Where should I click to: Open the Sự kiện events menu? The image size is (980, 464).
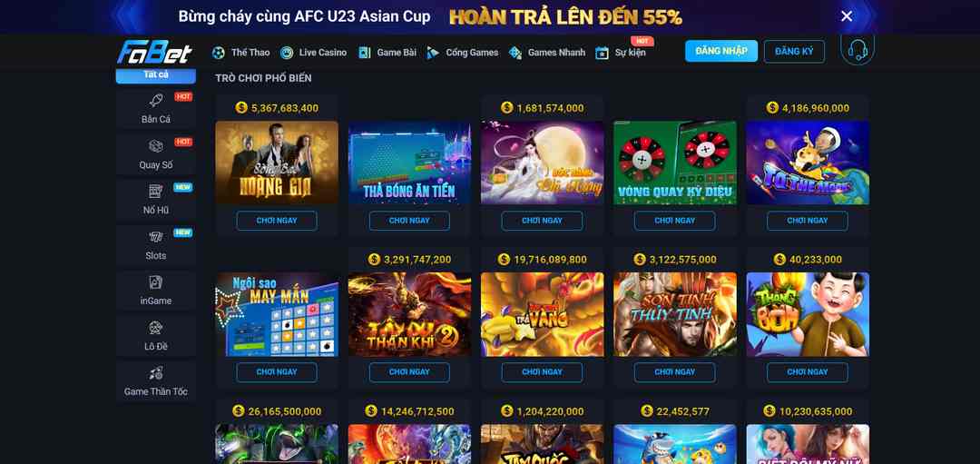click(x=621, y=53)
